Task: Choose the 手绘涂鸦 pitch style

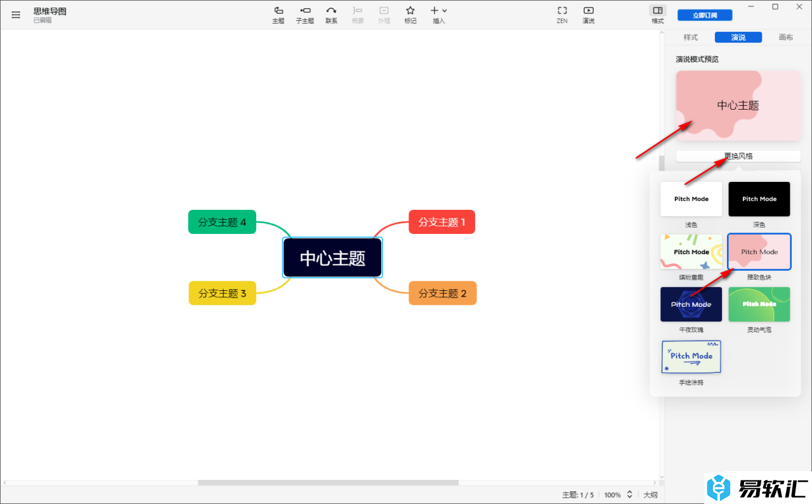Action: click(x=691, y=357)
